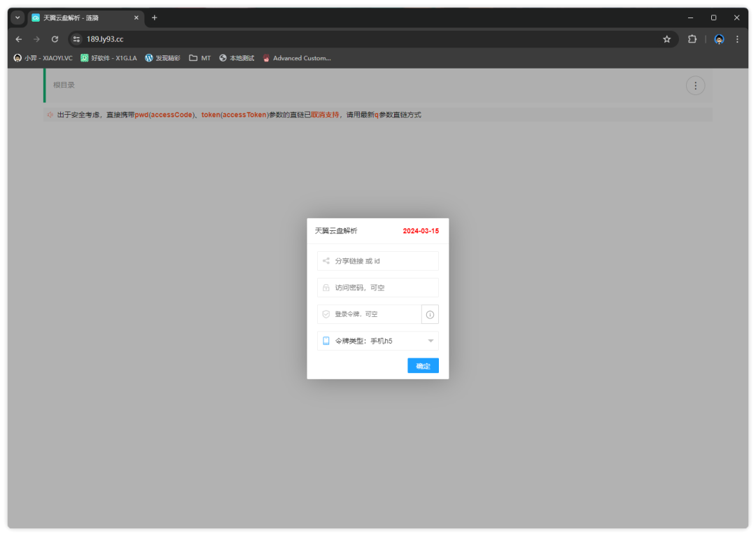Maximize the browser window
This screenshot has height=536, width=756.
point(713,17)
